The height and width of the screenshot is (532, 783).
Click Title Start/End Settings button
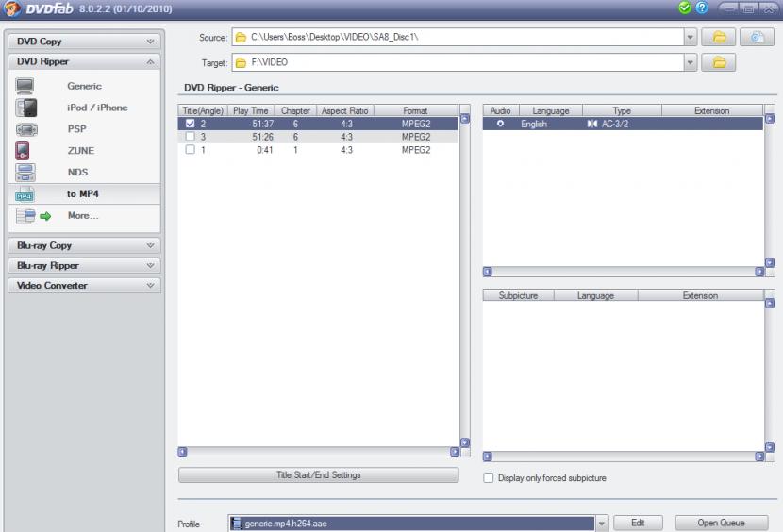[319, 475]
